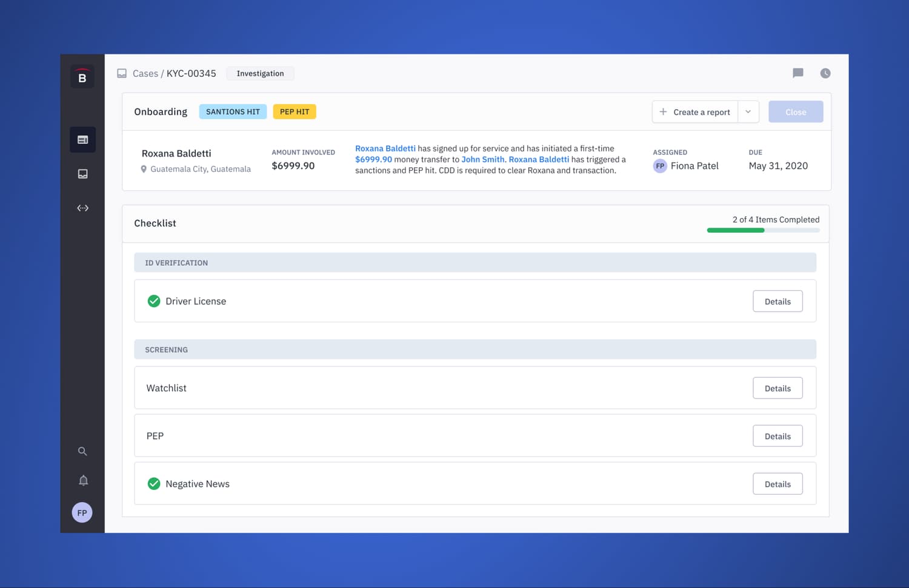Click the Watchlist checklist row
This screenshot has width=909, height=588.
pyautogui.click(x=475, y=388)
